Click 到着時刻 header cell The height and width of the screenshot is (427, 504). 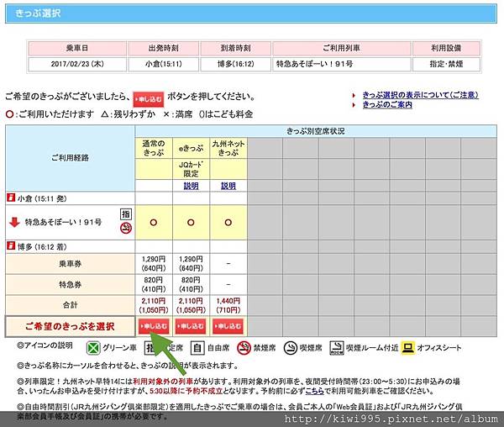tap(235, 48)
